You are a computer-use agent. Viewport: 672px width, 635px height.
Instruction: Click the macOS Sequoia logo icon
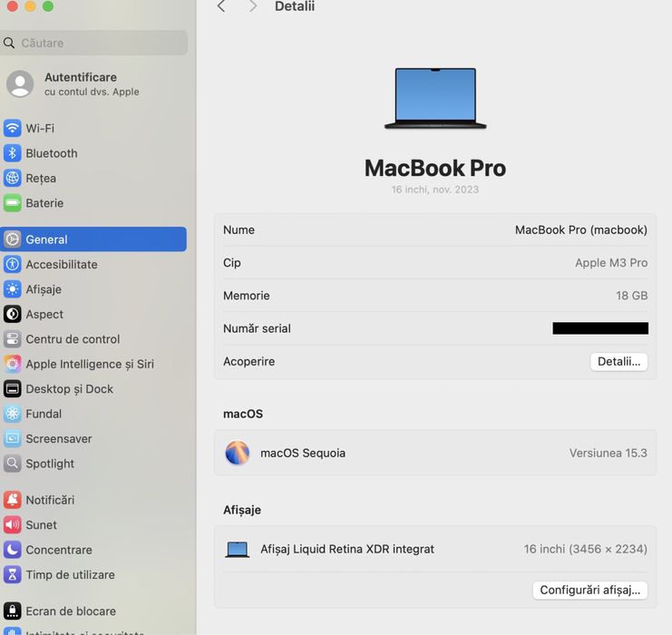pyautogui.click(x=237, y=453)
